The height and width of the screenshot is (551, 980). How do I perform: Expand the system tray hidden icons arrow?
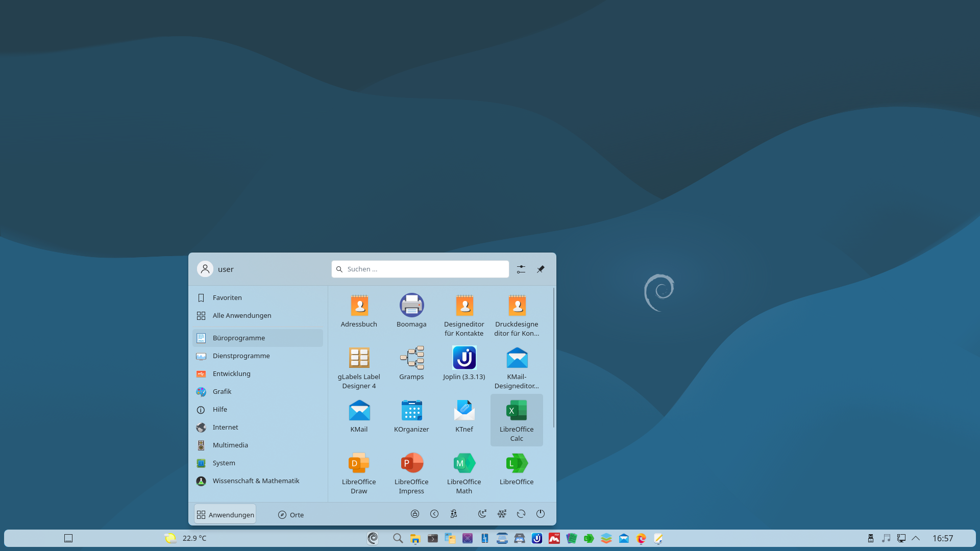pos(916,538)
